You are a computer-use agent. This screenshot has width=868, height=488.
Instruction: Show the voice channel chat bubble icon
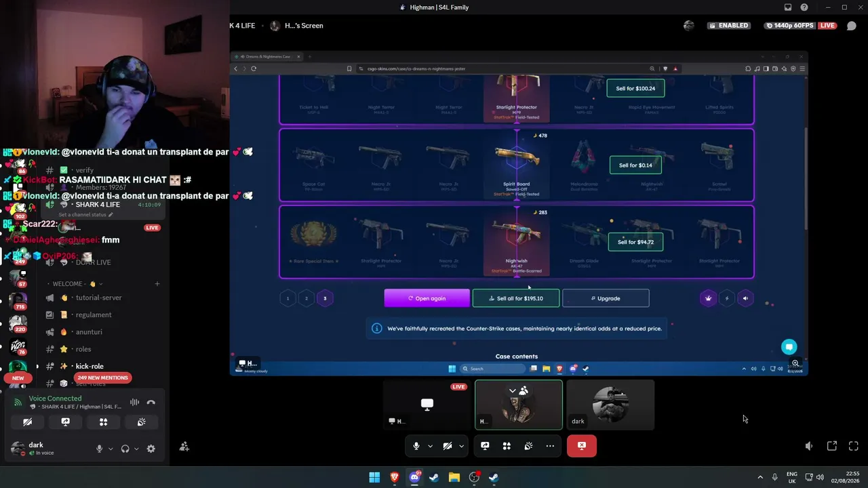click(852, 26)
